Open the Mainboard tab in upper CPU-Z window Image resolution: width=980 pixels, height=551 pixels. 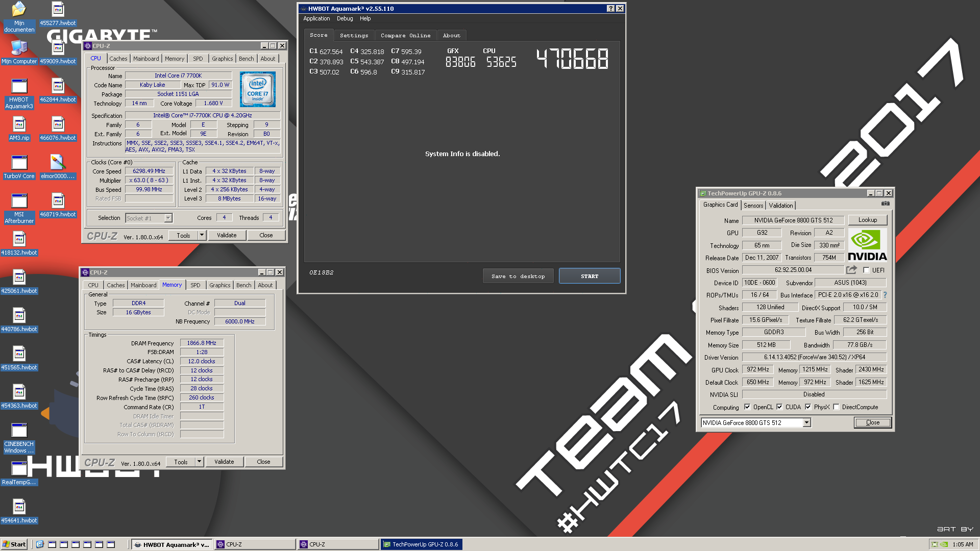[x=146, y=59]
